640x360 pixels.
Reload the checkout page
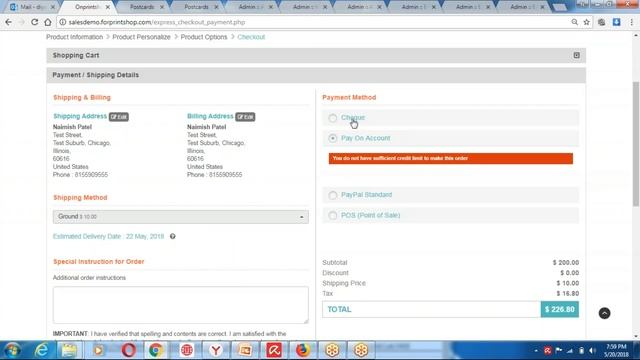[x=35, y=22]
